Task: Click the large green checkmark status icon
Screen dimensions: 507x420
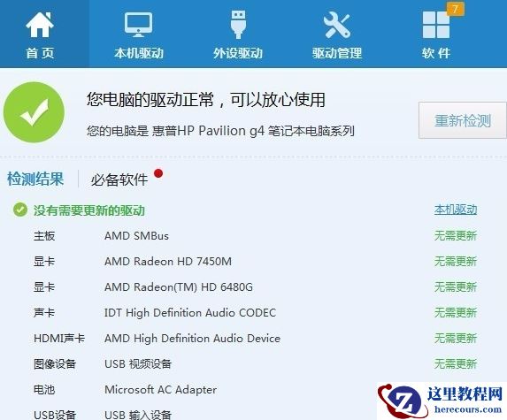Action: pos(34,112)
